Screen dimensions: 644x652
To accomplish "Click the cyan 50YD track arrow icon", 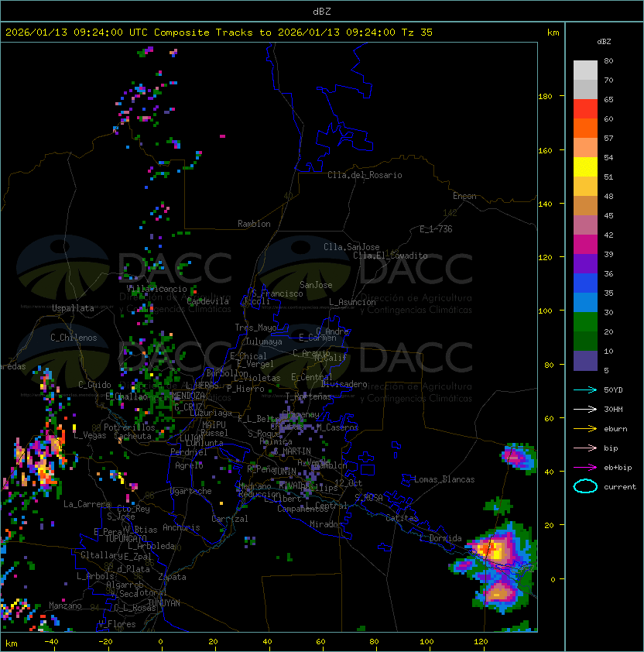I will [585, 389].
